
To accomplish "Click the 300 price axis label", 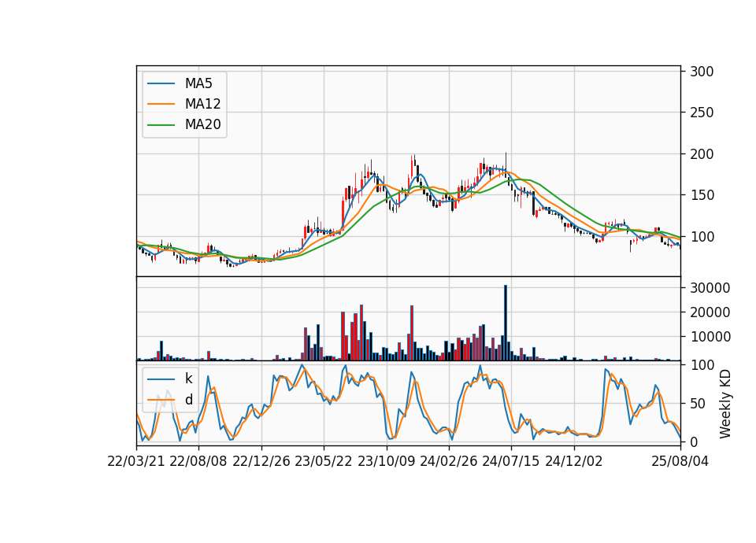I will click(x=702, y=72).
